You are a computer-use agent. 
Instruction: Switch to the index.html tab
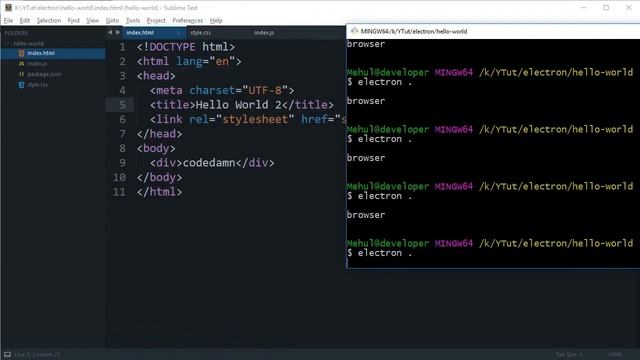pos(140,33)
